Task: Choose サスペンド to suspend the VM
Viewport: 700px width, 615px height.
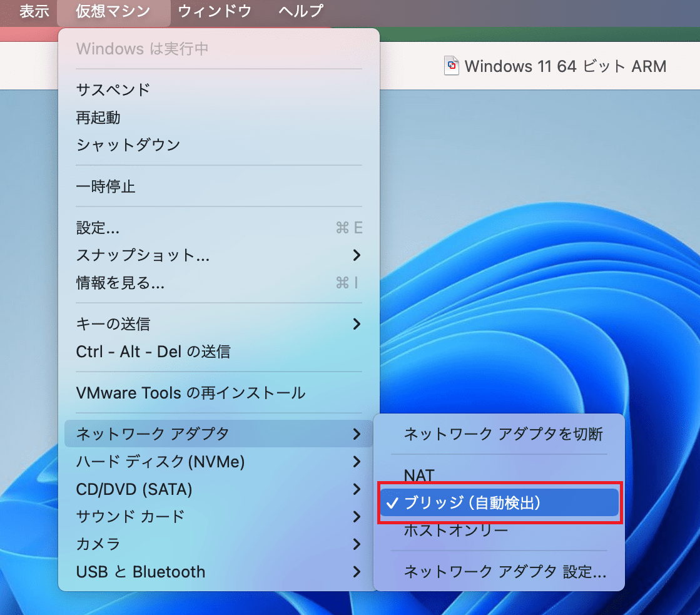Action: [219, 89]
